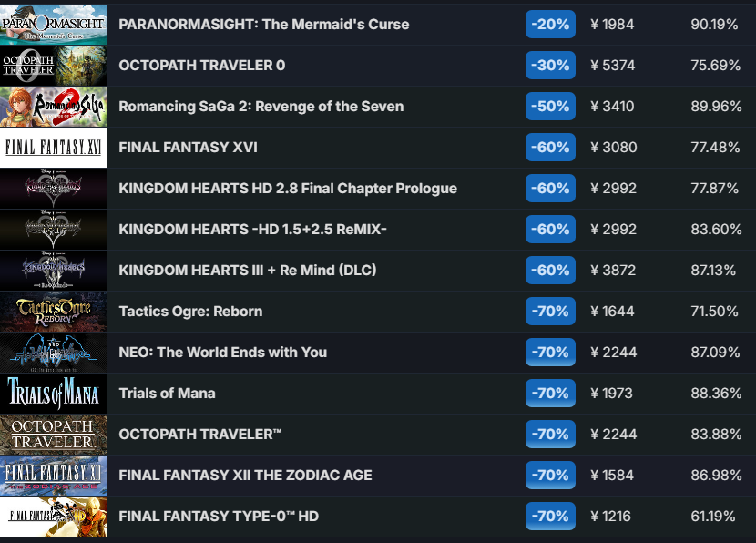Click the FINAL FANTASY TYPE-0 HD thumbnail
This screenshot has height=543, width=756.
click(x=53, y=517)
